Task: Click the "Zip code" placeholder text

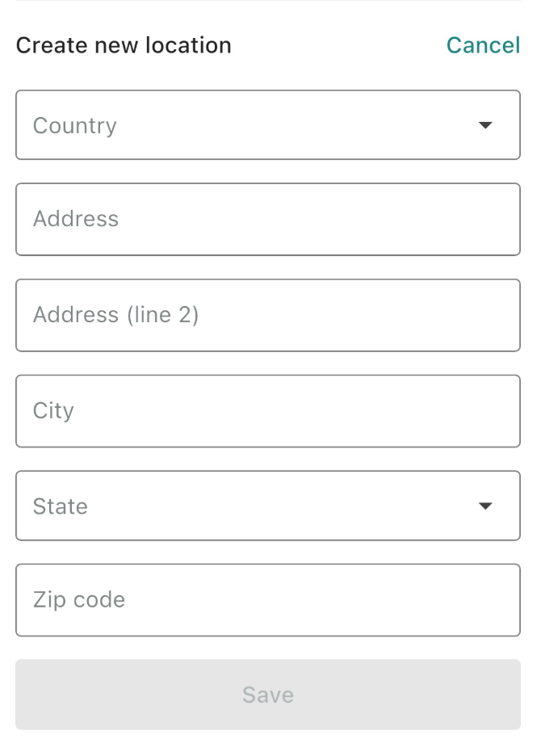Action: click(79, 600)
